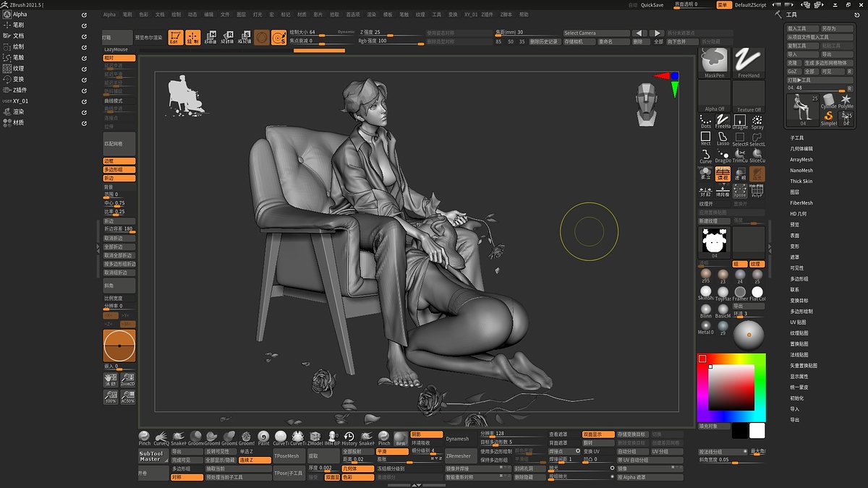Click the Xpose button
Screen dimensions: 868x488
point(740,190)
